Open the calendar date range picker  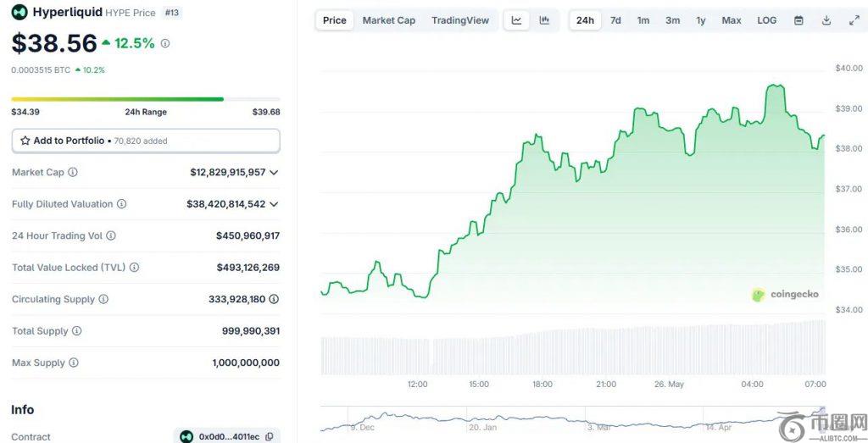pos(798,20)
